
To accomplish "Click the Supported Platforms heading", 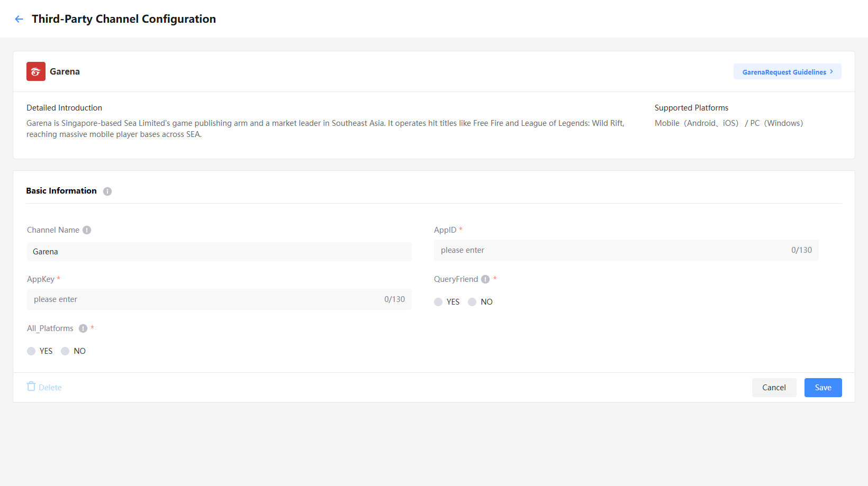I will (691, 108).
